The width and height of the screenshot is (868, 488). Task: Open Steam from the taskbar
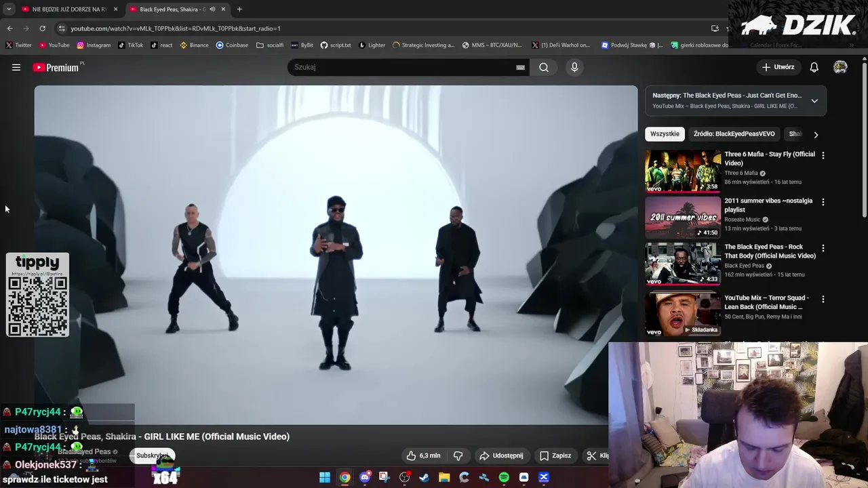[x=425, y=477]
